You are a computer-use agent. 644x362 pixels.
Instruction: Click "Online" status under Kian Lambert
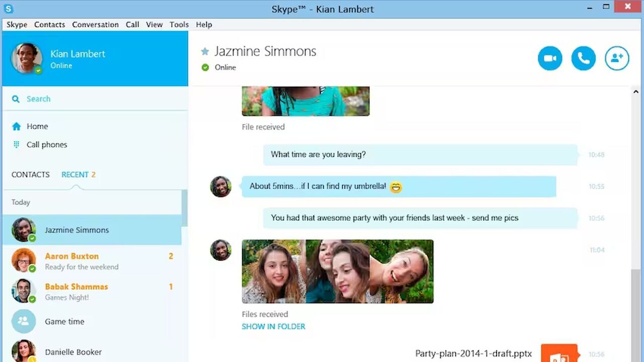tap(61, 66)
